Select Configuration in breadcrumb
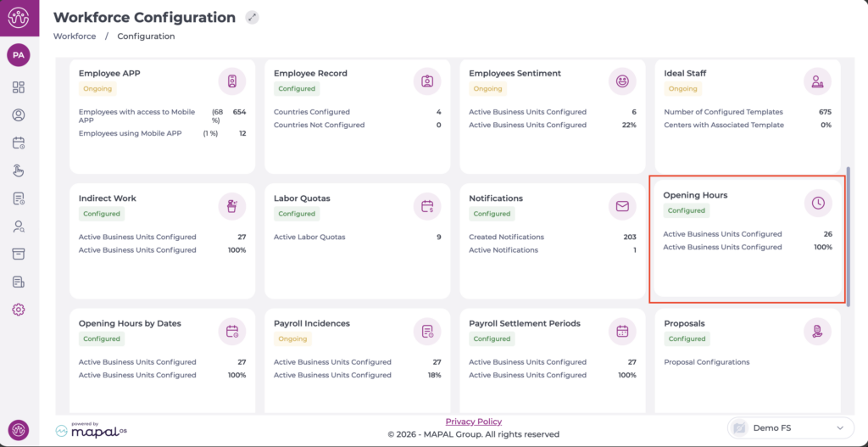The image size is (868, 447). point(146,36)
